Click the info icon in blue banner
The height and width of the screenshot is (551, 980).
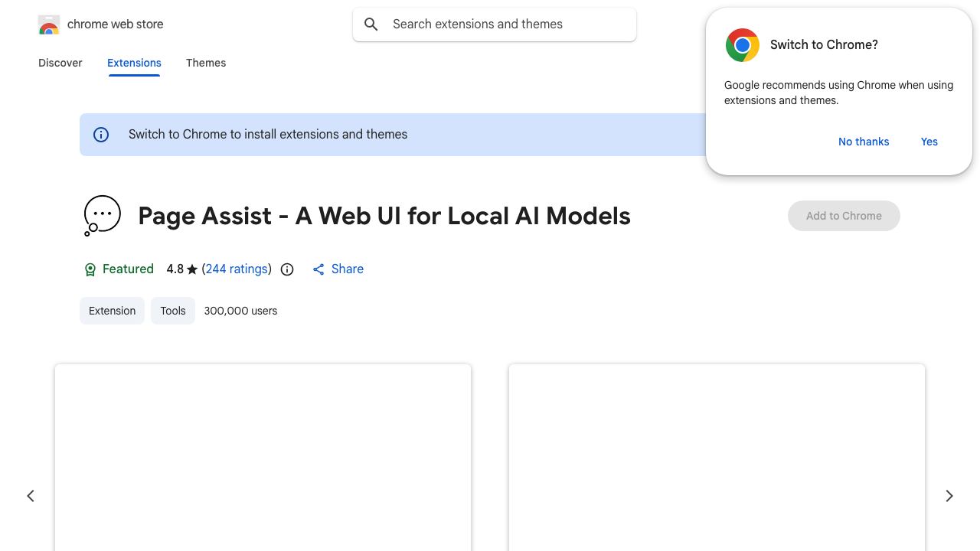pyautogui.click(x=101, y=135)
